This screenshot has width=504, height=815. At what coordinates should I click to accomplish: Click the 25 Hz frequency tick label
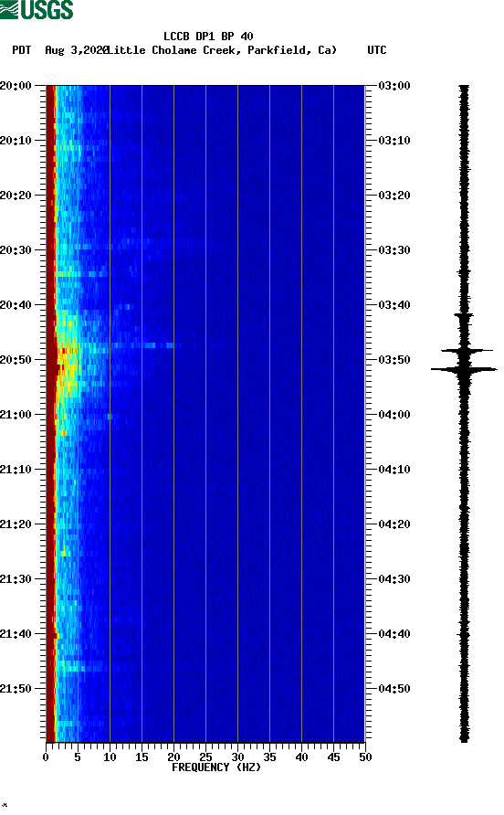(205, 757)
